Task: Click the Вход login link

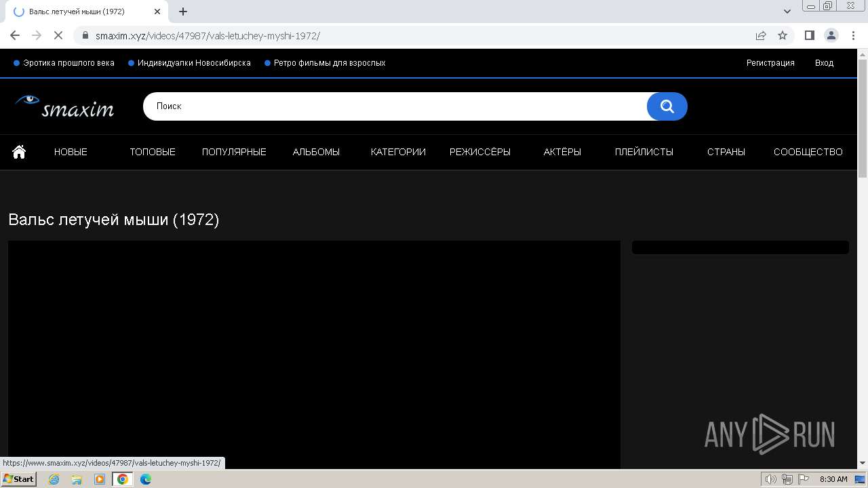Action: point(824,63)
